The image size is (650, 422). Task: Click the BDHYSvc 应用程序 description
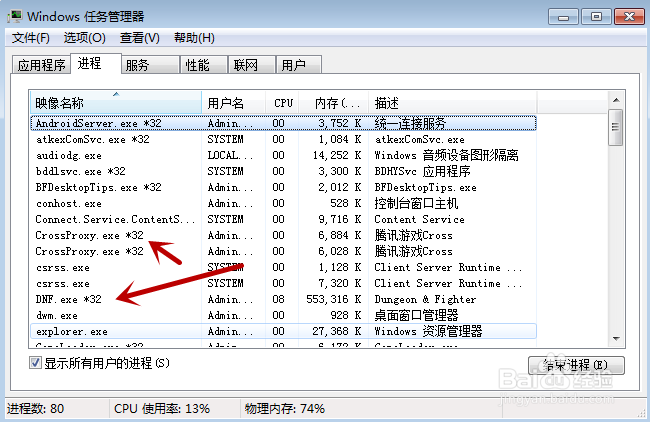tap(422, 171)
